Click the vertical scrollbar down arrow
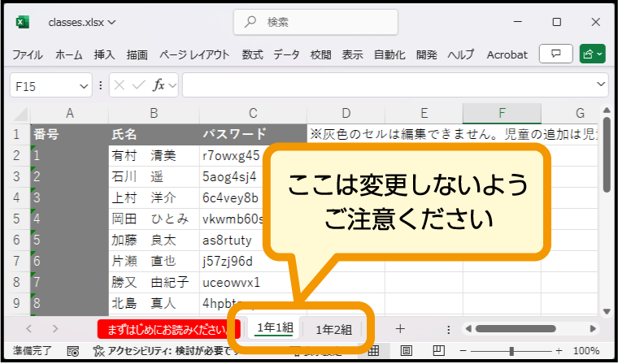Screen dimensions: 618x364 (607, 311)
